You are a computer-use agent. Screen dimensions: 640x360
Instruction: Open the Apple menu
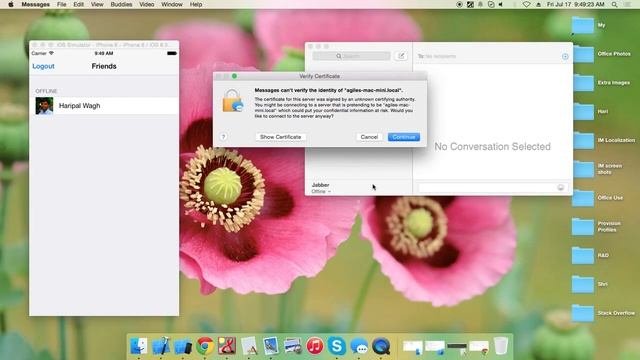pyautogui.click(x=11, y=4)
